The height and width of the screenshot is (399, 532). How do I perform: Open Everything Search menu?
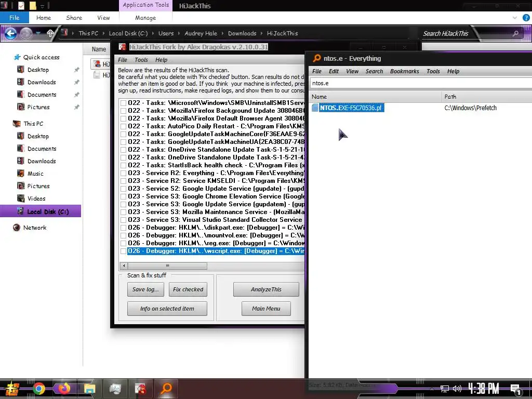click(x=374, y=71)
